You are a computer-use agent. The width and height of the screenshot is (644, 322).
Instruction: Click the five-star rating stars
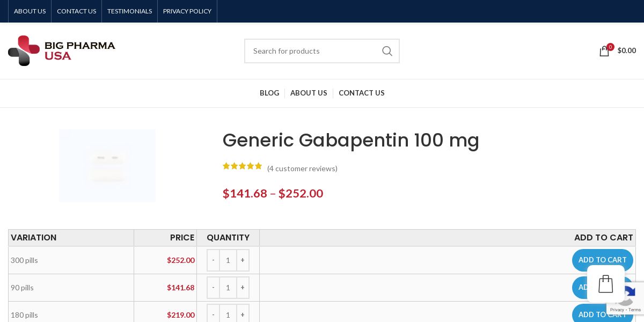pos(242,166)
